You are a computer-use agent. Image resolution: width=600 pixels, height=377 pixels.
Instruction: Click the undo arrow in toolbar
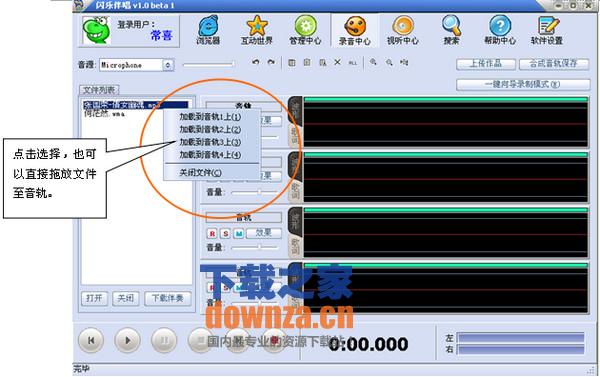click(256, 62)
